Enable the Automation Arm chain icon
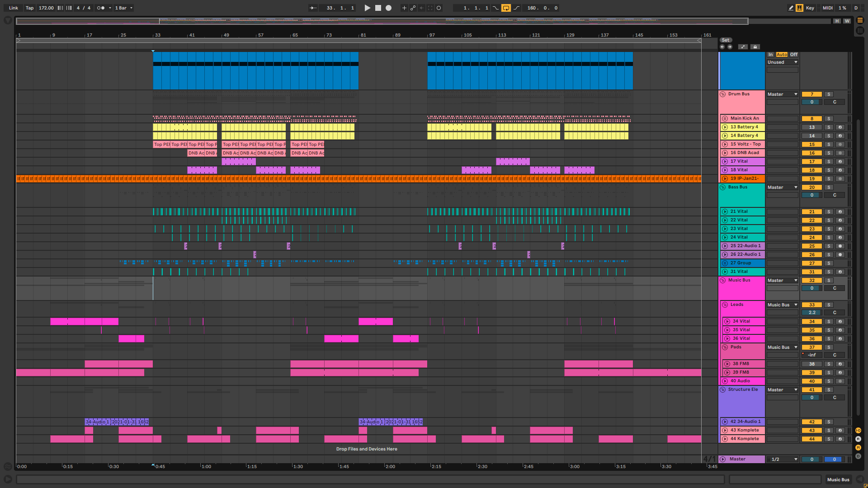The height and width of the screenshot is (488, 868). pos(413,8)
